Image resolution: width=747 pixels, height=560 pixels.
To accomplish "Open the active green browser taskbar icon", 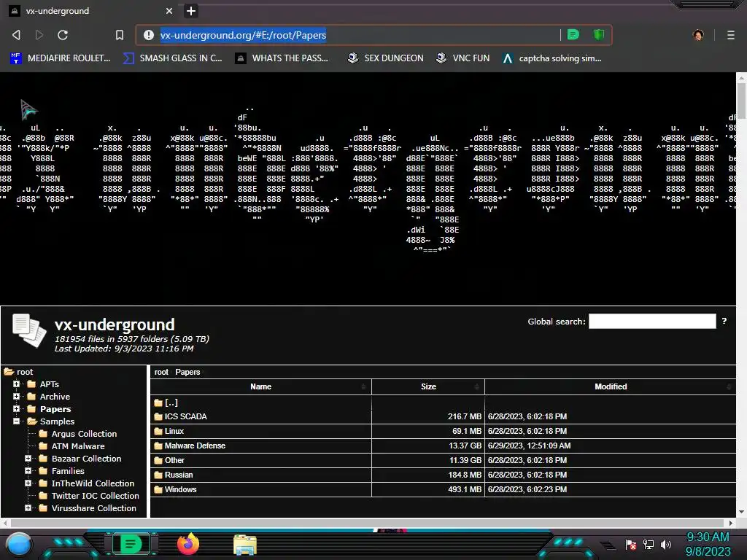I will [x=131, y=544].
